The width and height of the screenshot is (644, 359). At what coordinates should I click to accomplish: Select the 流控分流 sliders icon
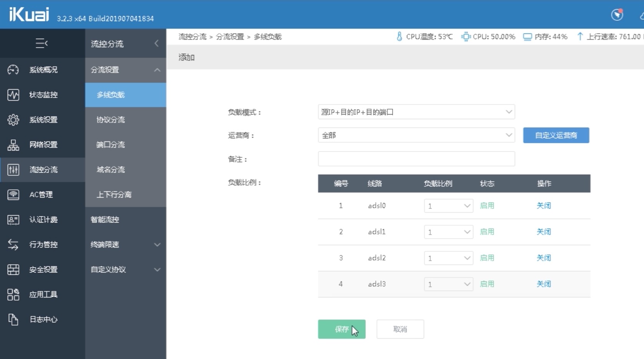[13, 170]
